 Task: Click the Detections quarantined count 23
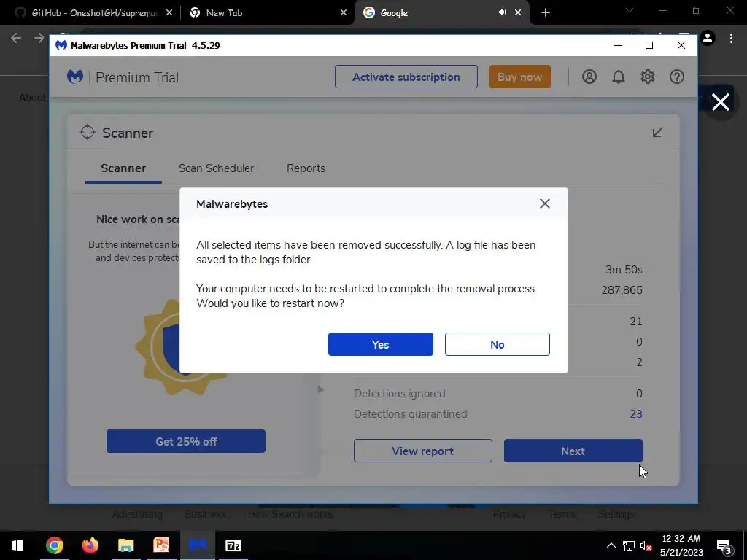636,414
